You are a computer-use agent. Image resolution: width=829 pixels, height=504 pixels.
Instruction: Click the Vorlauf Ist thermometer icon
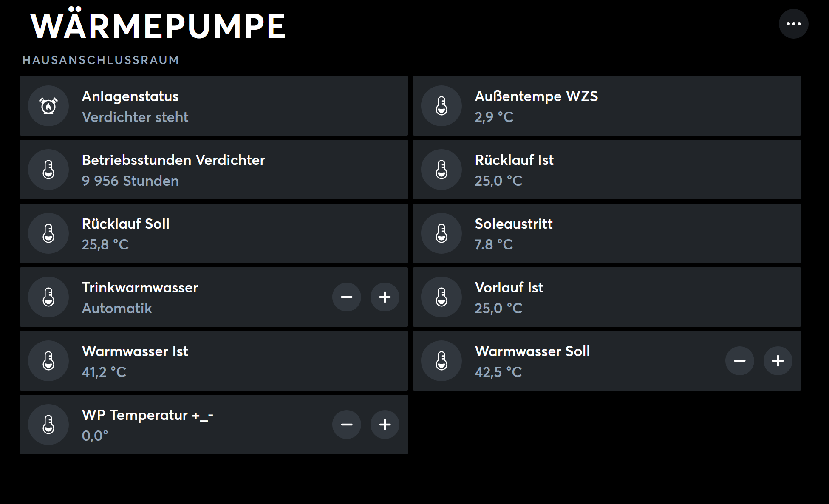click(441, 297)
